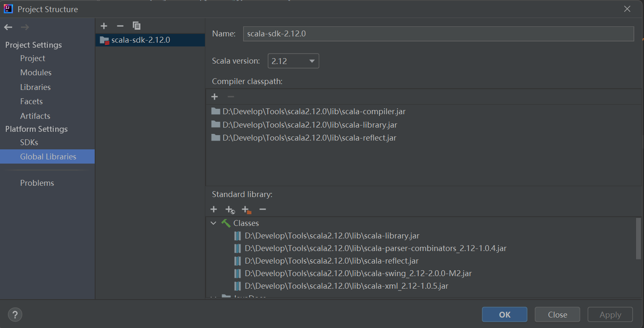Screen dimensions: 644x328
Task: Open the help question mark
Action: 15,314
